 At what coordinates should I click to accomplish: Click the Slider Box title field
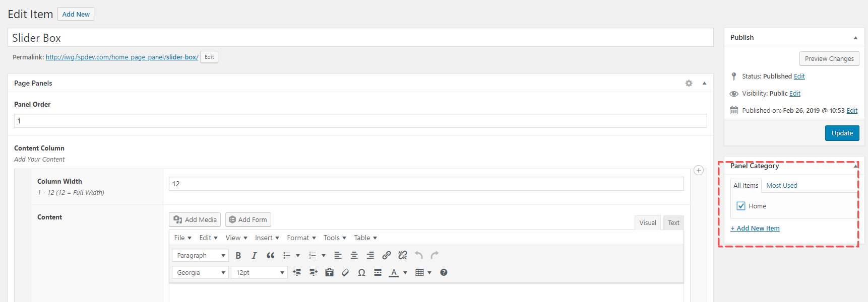(360, 38)
